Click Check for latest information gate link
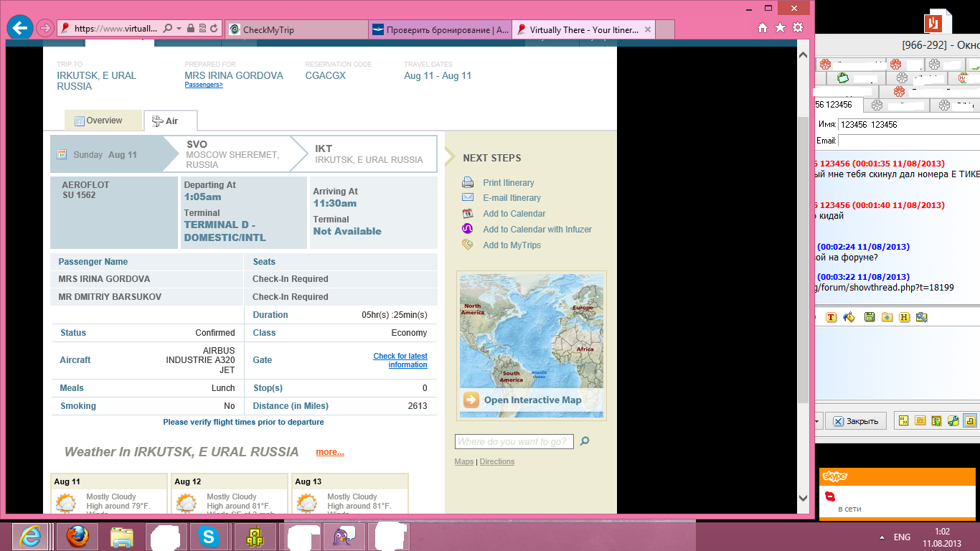The width and height of the screenshot is (980, 551). (400, 360)
